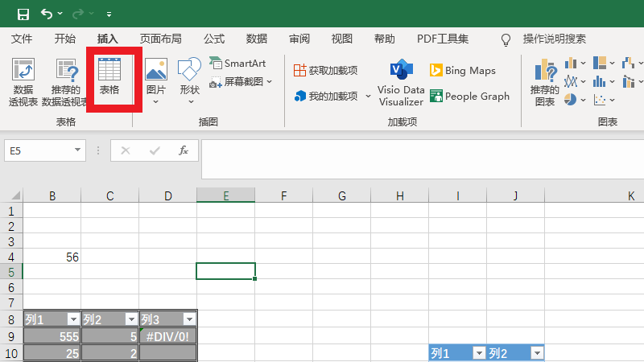Screen dimensions: 644x362
Task: Expand the Name Box dropdown
Action: [78, 150]
